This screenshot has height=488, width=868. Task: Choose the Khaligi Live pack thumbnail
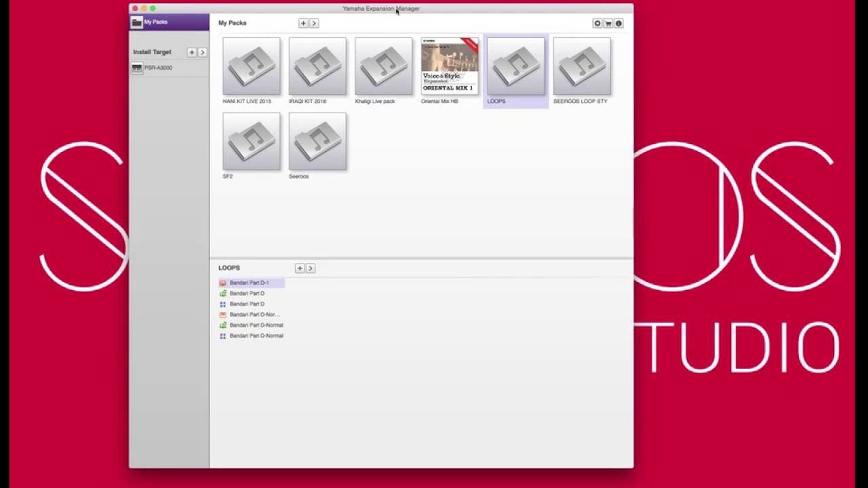383,66
